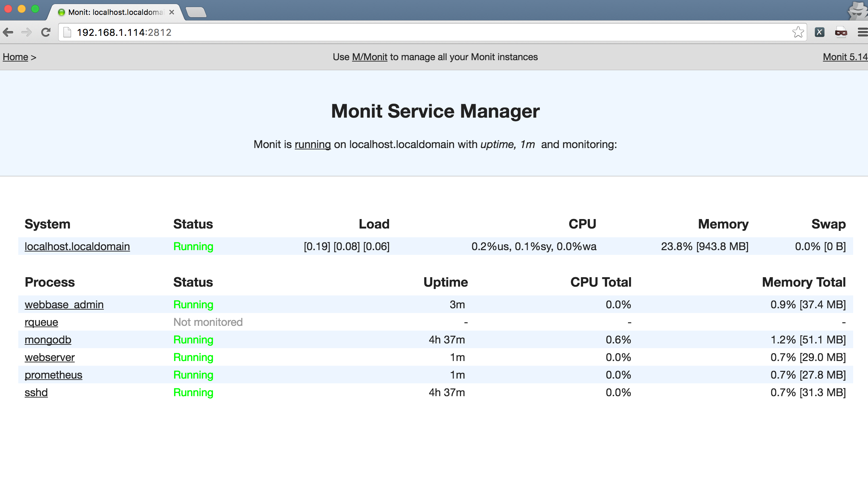Click the Running status of sshd
The height and width of the screenshot is (480, 868).
pyautogui.click(x=193, y=392)
